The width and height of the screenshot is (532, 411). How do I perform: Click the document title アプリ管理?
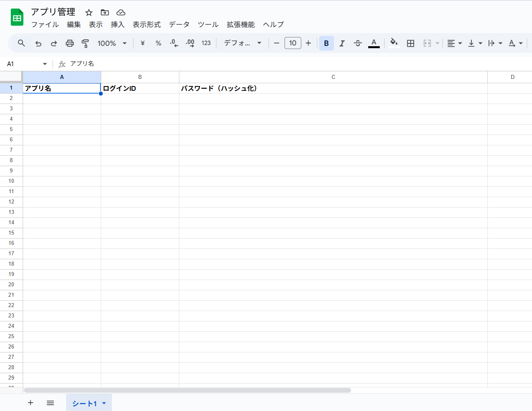53,12
